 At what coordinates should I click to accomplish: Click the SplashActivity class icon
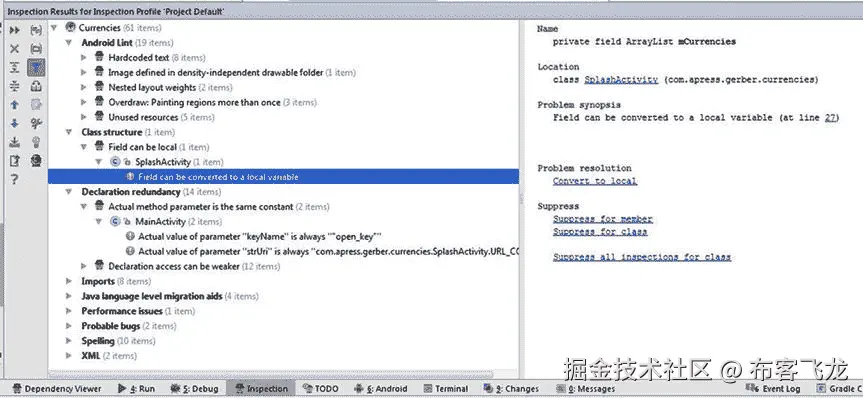click(116, 162)
